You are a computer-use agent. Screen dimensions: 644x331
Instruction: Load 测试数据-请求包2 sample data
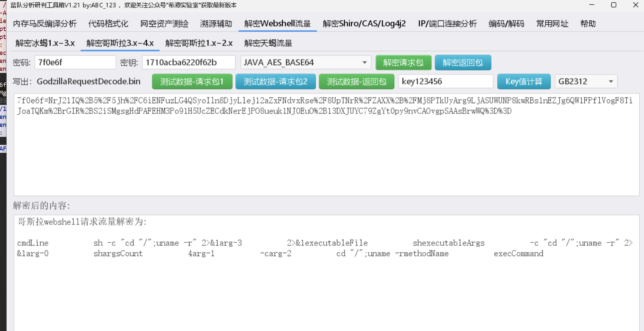[275, 82]
